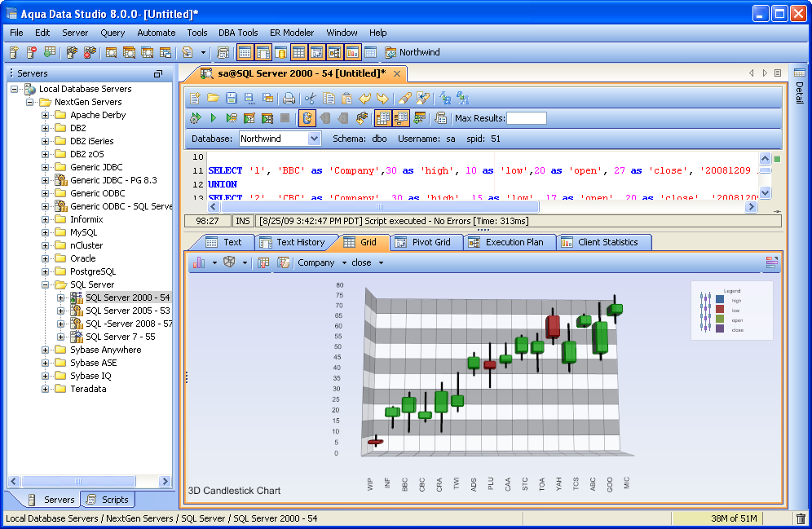
Task: Open the DBA Tools menu
Action: [238, 33]
